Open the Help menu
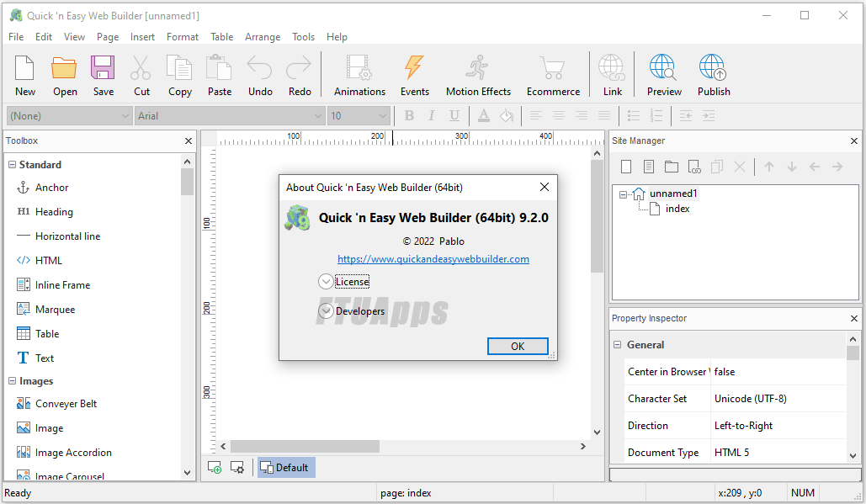Image resolution: width=866 pixels, height=504 pixels. tap(337, 37)
